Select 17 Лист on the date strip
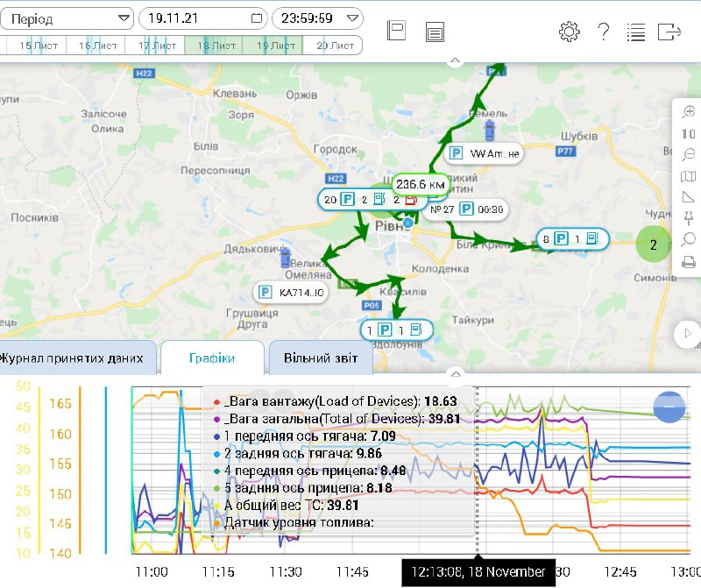The image size is (701, 588). pos(157,46)
